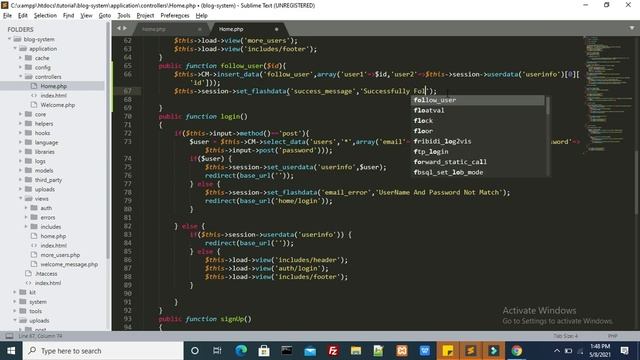640x360 pixels.
Task: Expand the helpers folder arrow
Action: [20, 124]
